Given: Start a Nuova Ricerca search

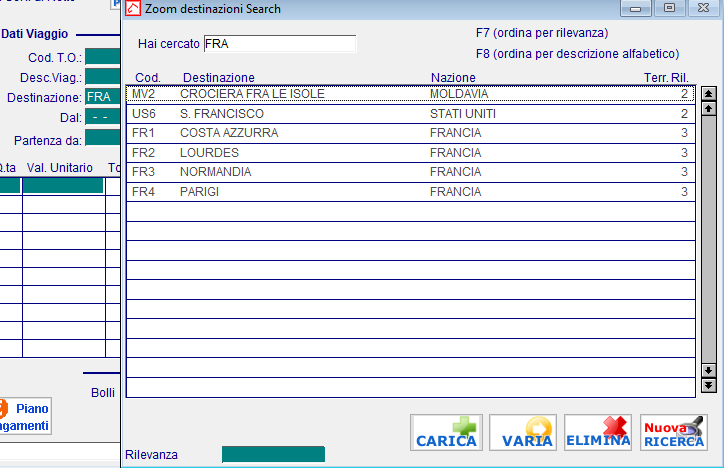Looking at the screenshot, I should [x=674, y=432].
